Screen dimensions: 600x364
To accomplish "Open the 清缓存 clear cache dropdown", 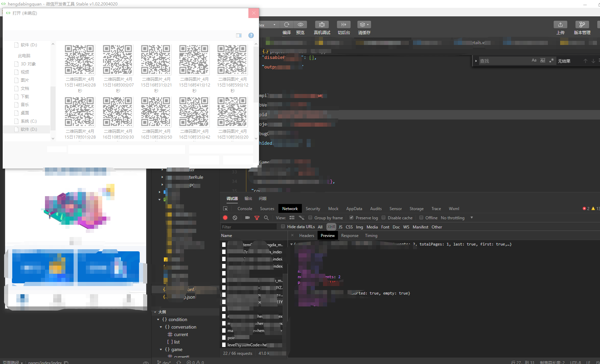I will click(x=364, y=25).
